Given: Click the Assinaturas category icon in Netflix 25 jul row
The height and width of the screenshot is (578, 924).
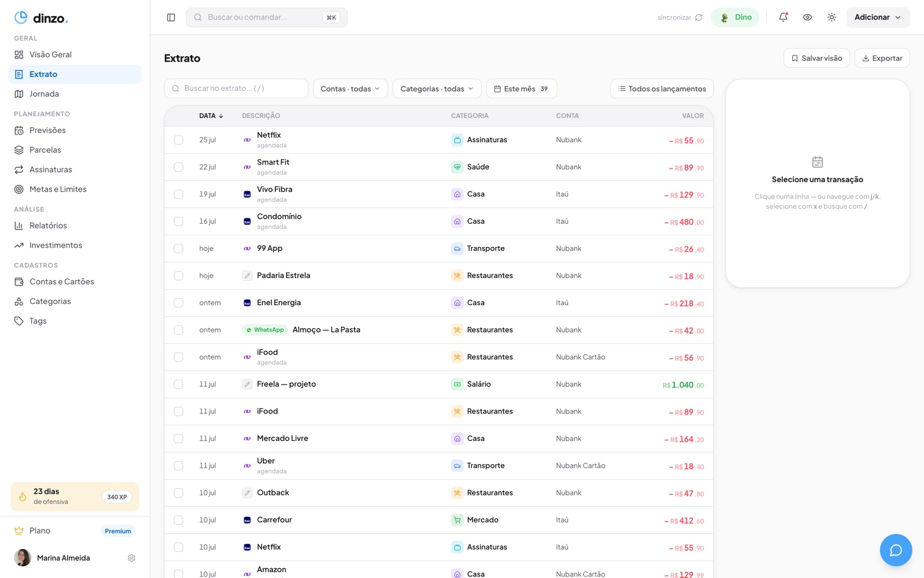Looking at the screenshot, I should click(x=457, y=140).
